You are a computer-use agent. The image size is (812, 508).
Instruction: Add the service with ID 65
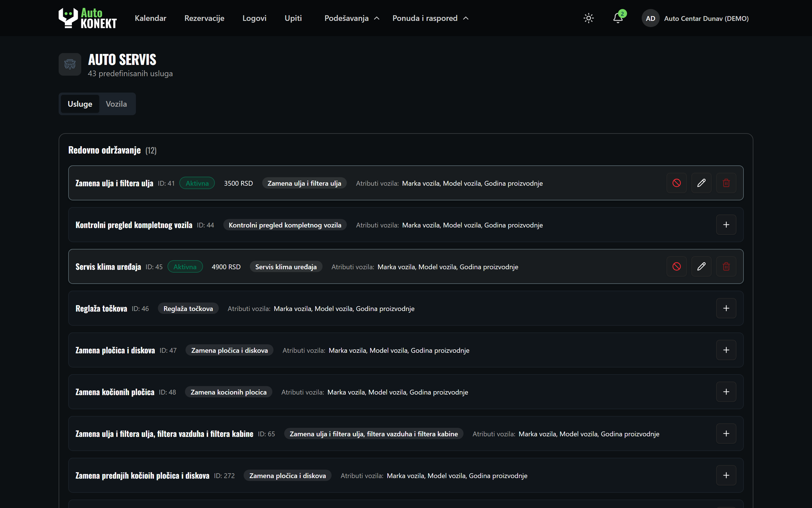[x=726, y=433]
